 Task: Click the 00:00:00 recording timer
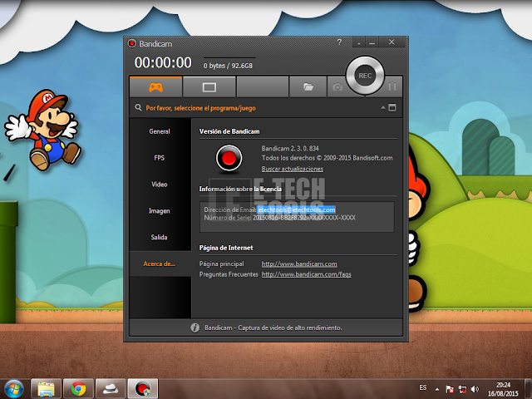point(163,63)
